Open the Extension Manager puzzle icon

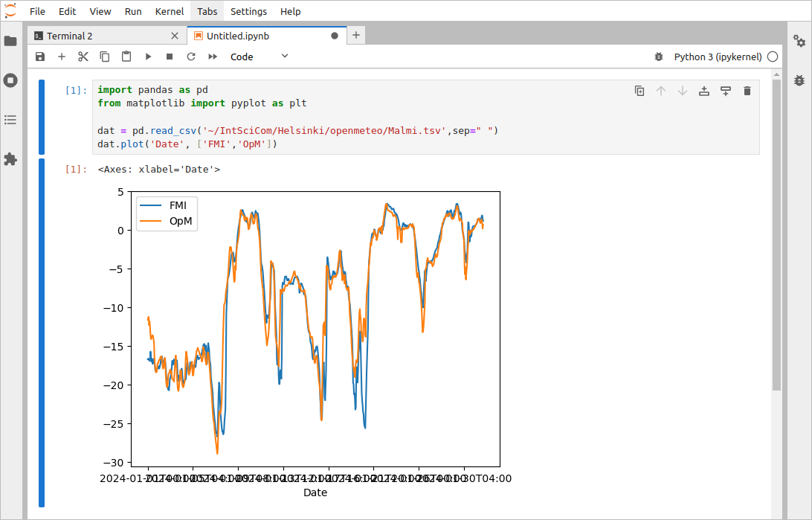coord(10,159)
